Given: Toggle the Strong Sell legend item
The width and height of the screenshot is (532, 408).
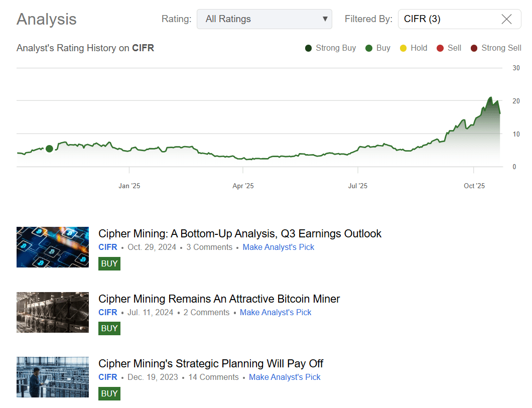Looking at the screenshot, I should (x=496, y=48).
